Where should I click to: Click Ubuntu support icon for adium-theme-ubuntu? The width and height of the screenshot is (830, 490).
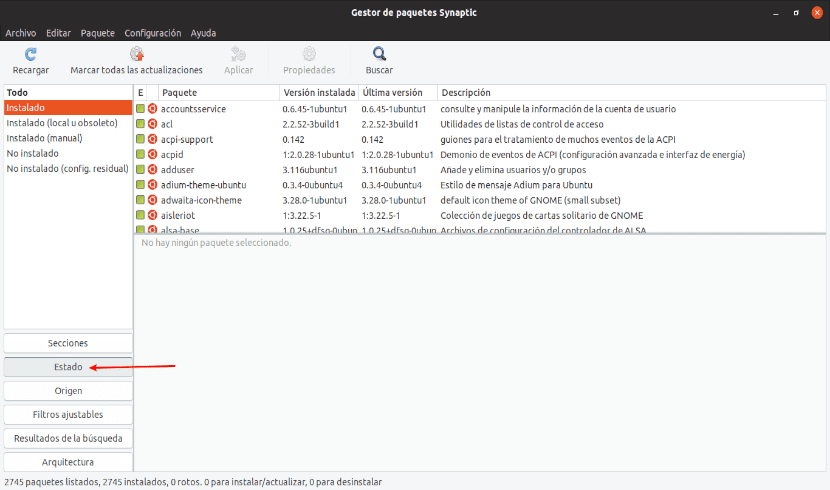coord(152,185)
